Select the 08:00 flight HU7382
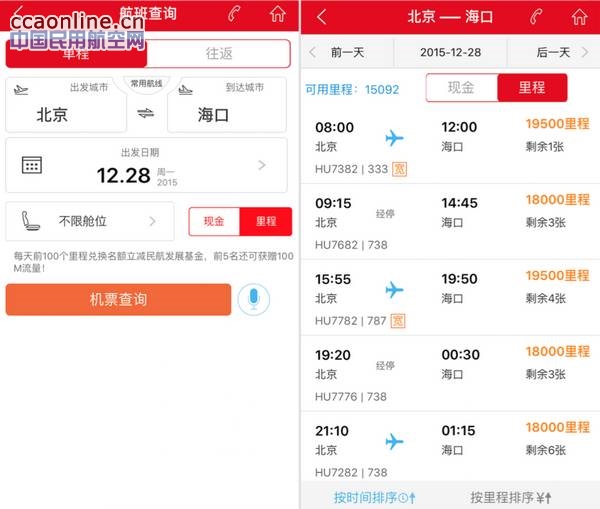This screenshot has width=600, height=509. tap(450, 147)
